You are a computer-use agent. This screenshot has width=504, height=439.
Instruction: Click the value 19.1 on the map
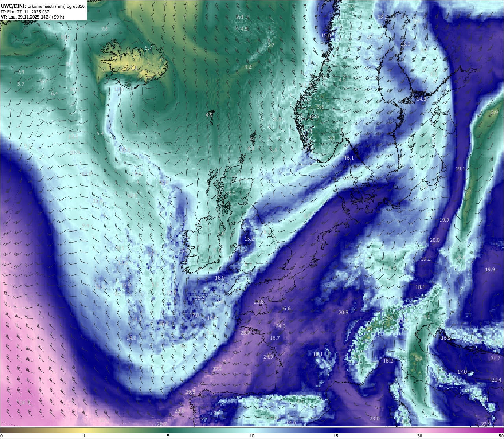(460, 169)
